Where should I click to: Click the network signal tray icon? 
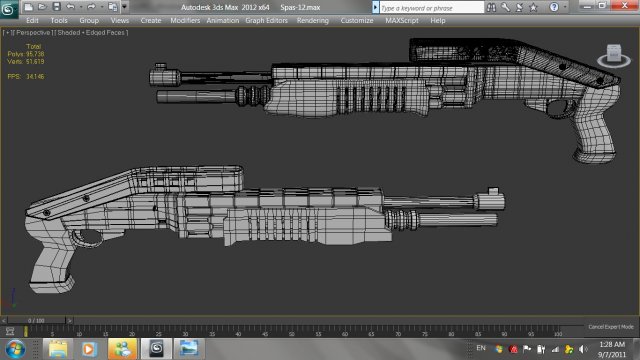555,349
